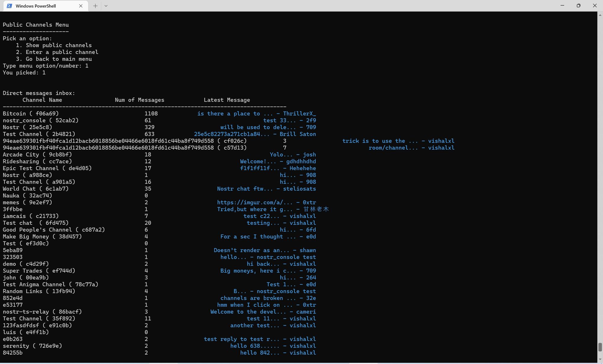Click the scrollbar down arrow
Image resolution: width=603 pixels, height=364 pixels.
pos(600,359)
